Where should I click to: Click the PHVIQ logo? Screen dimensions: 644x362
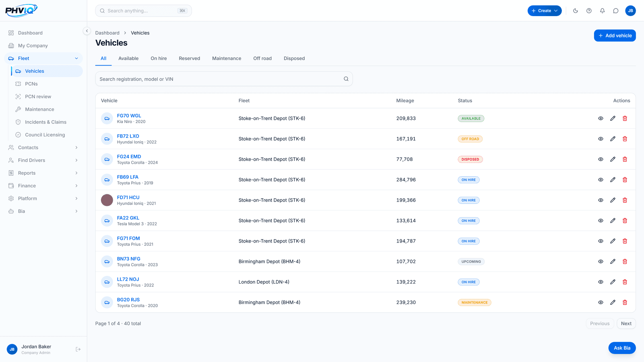(21, 10)
